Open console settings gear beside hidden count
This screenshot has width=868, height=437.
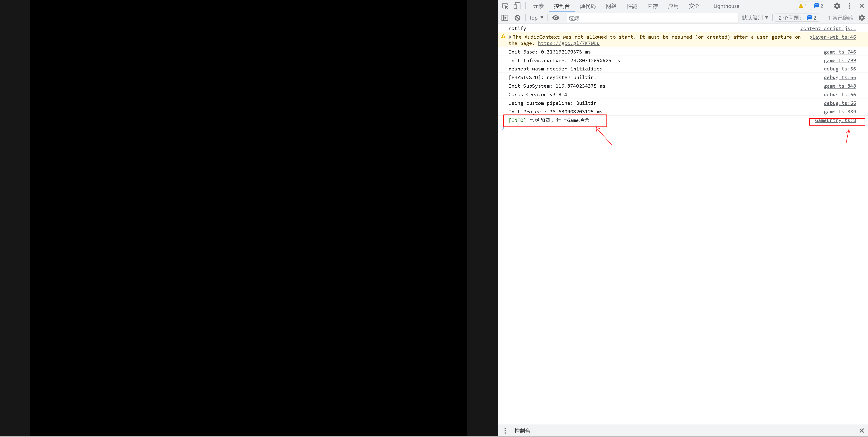click(x=862, y=18)
